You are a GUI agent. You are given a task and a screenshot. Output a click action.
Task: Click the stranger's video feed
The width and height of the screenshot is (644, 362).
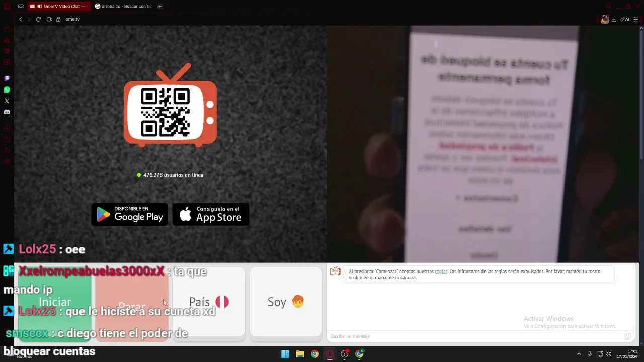click(x=483, y=144)
